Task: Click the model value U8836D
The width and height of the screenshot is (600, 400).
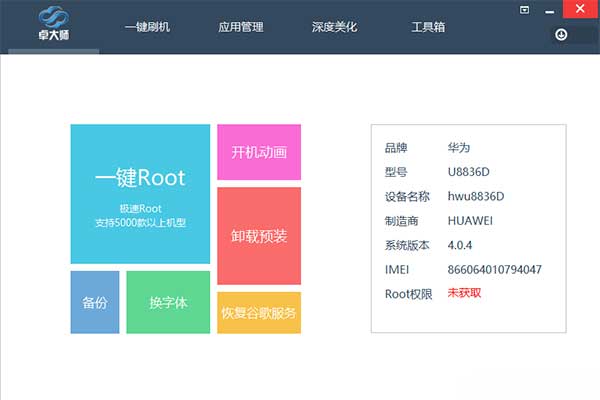Action: [x=468, y=172]
